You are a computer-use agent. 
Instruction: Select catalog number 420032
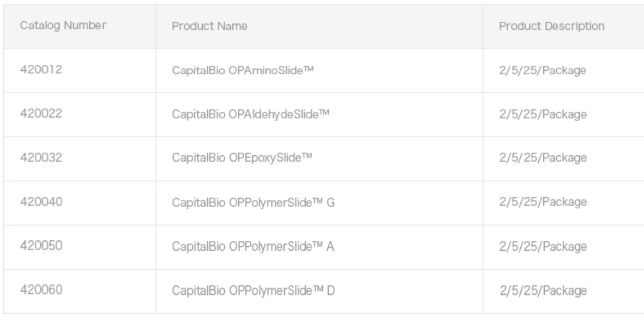point(41,158)
